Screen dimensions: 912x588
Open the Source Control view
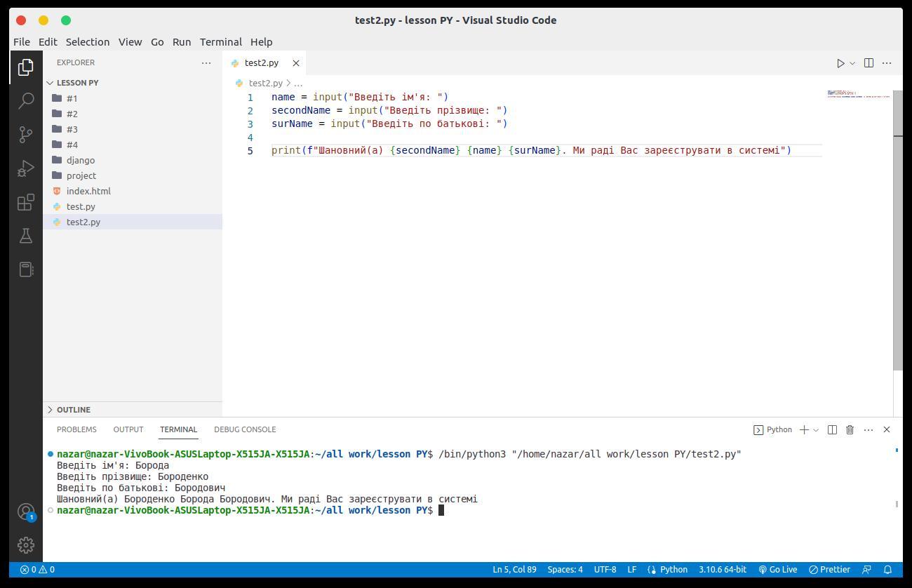26,135
